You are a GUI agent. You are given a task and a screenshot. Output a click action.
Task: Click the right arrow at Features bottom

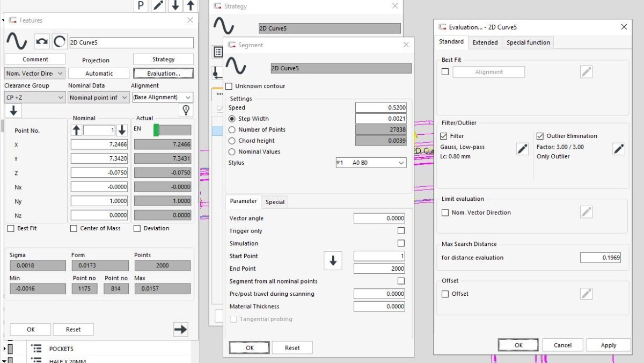(181, 329)
